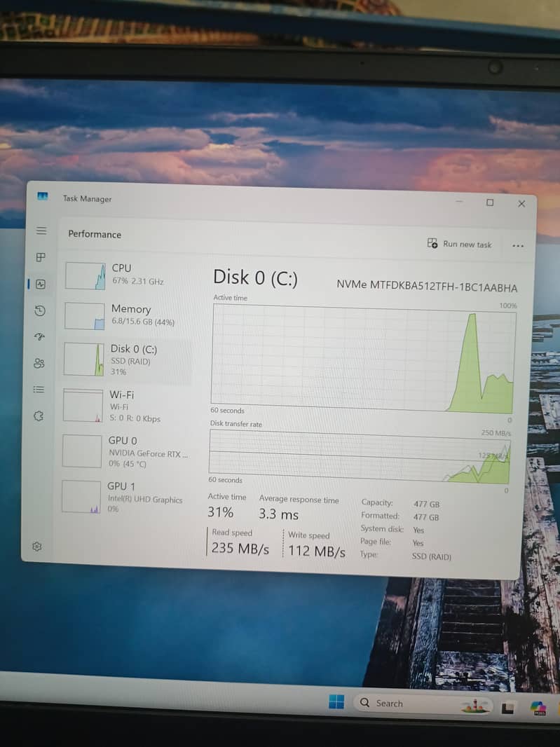The image size is (560, 747).
Task: Open the Services page icon
Action: (39, 416)
